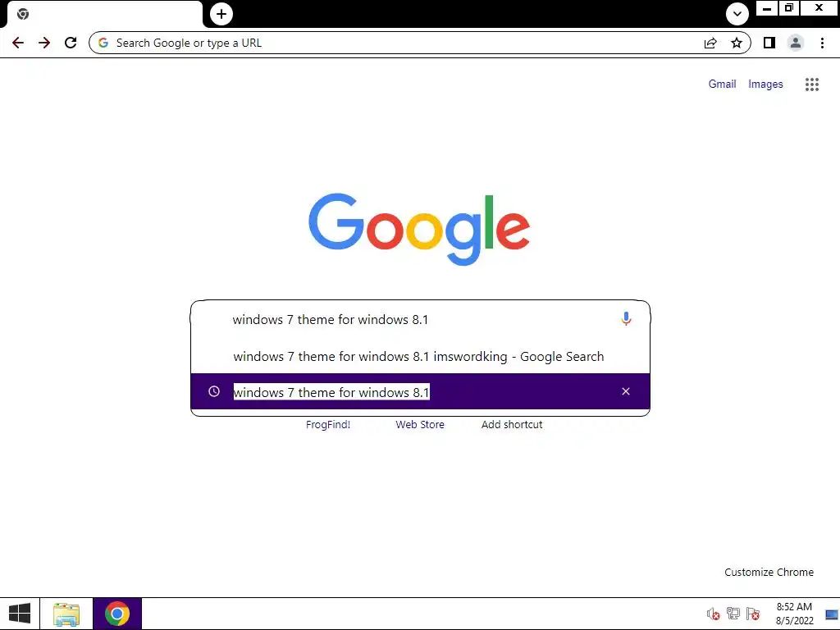The height and width of the screenshot is (630, 840).
Task: Open the Windows Start button
Action: click(x=20, y=614)
